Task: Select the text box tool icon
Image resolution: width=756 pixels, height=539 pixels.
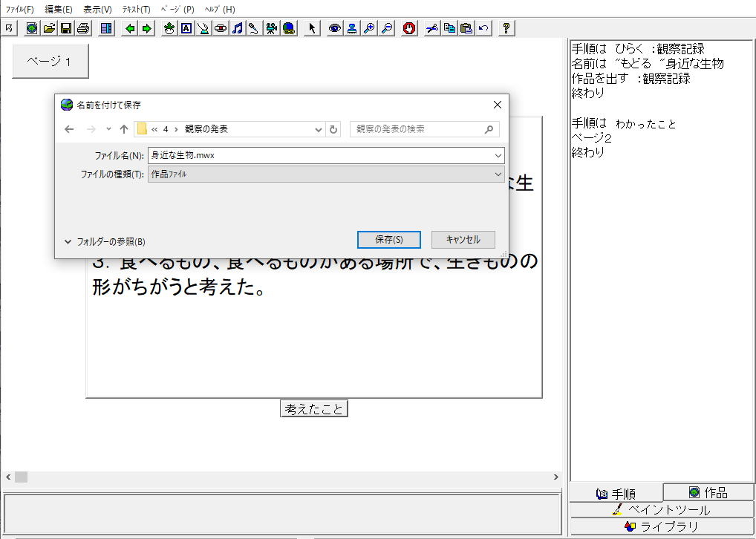Action: (x=186, y=28)
